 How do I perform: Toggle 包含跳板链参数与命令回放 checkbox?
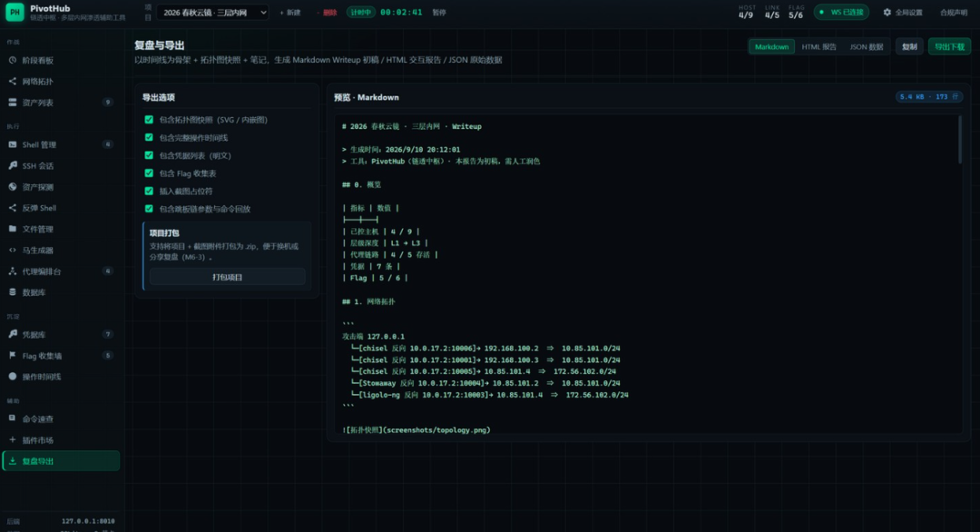149,209
